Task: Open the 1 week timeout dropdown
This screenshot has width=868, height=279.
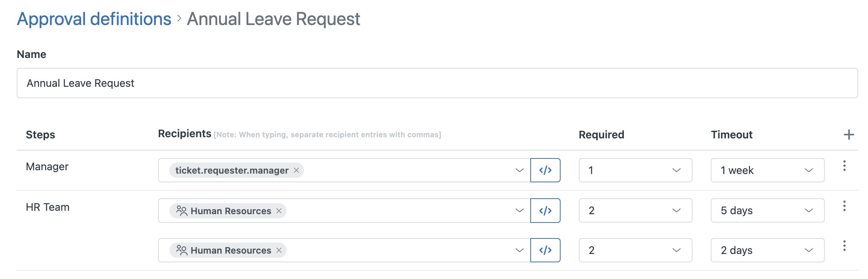Action: pyautogui.click(x=767, y=170)
